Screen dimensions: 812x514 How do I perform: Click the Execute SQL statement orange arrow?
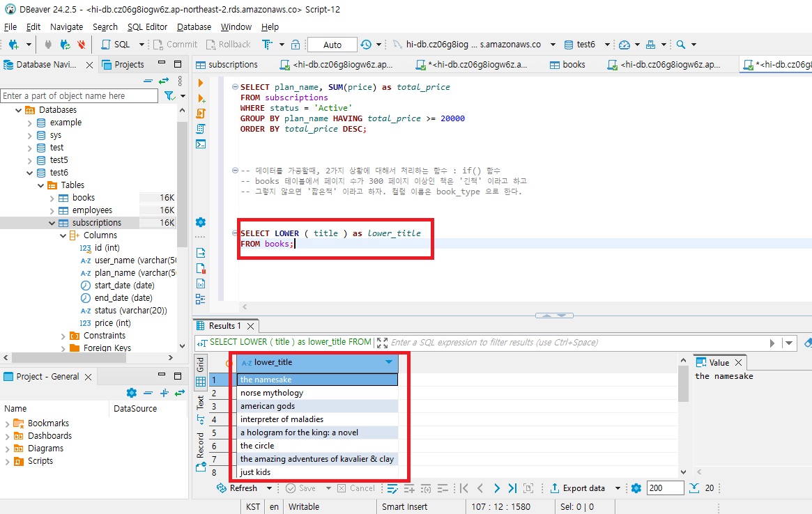coord(201,83)
